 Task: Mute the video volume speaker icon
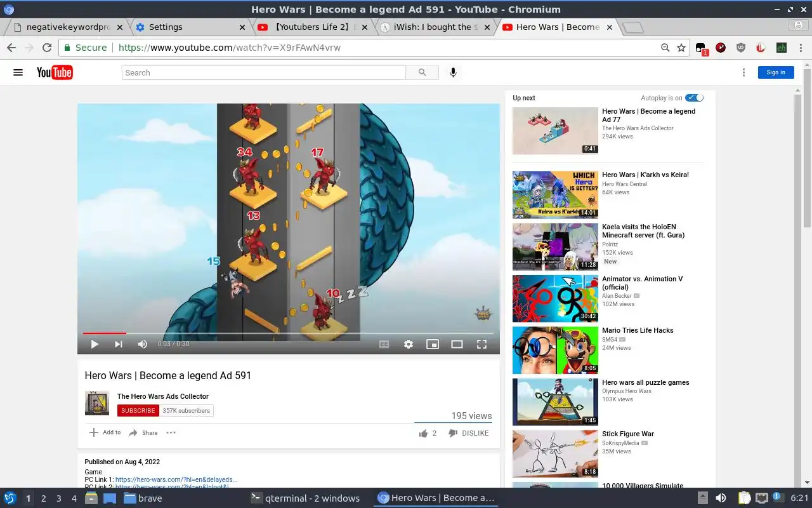tap(142, 344)
